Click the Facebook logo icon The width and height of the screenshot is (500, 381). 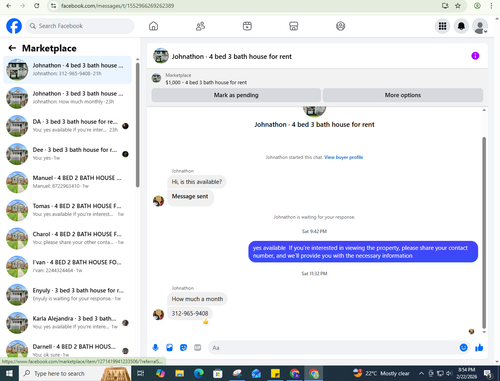(14, 26)
